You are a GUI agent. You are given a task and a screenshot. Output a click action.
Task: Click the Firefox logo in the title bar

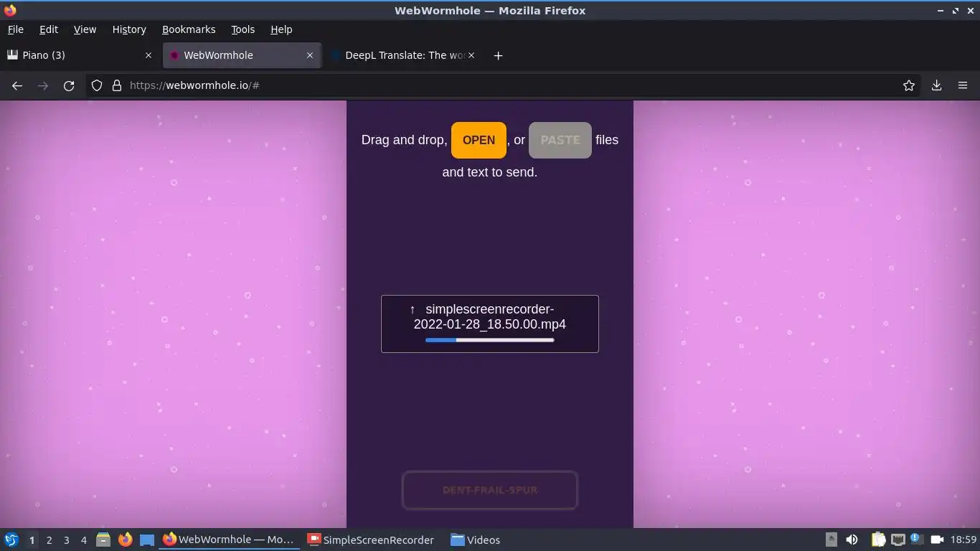(10, 10)
